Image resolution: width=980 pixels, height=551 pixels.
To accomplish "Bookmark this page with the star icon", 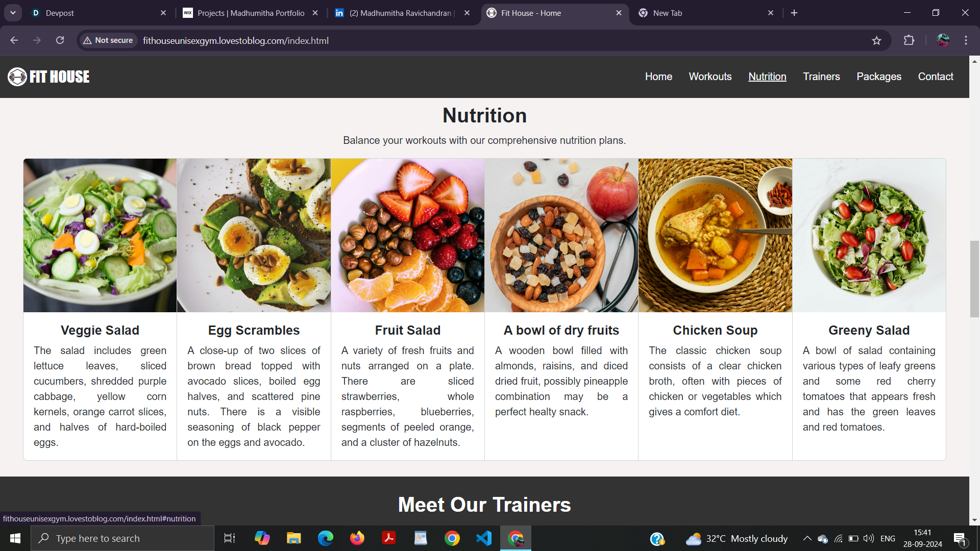I will click(876, 40).
